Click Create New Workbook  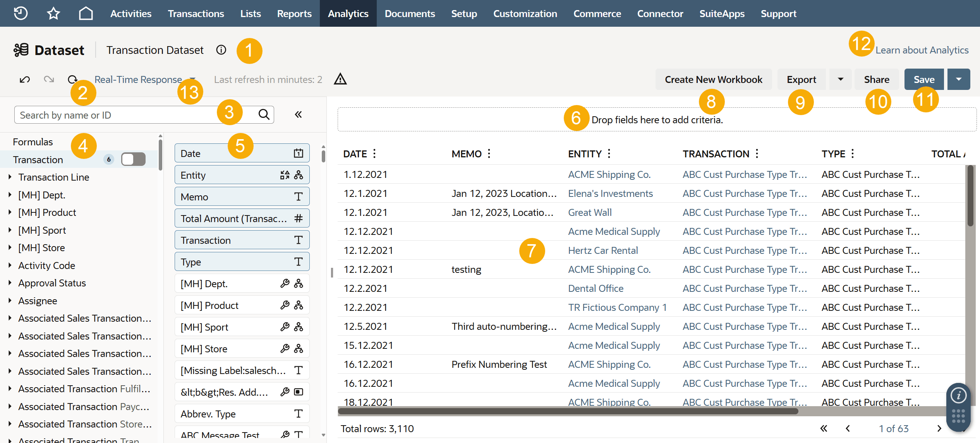(x=714, y=79)
